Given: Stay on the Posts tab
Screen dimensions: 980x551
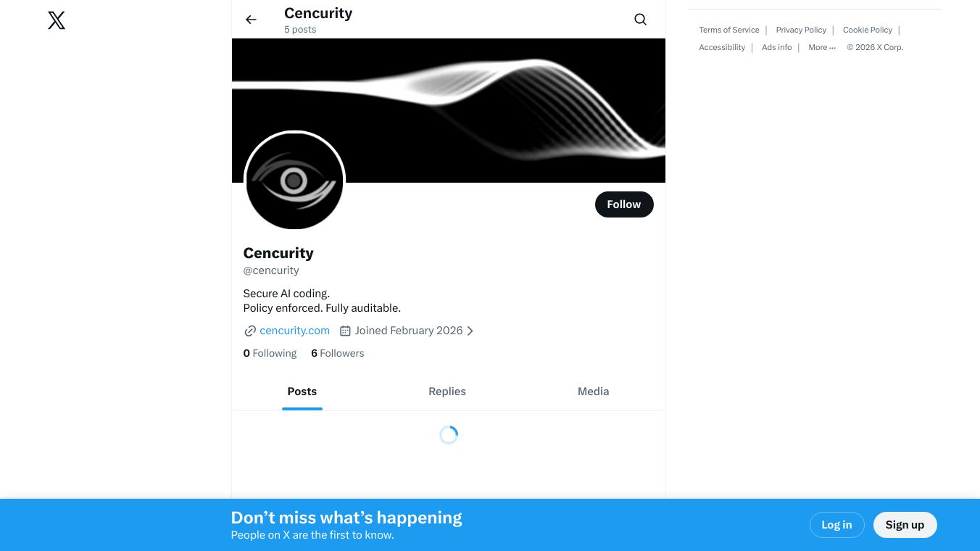Looking at the screenshot, I should [302, 391].
